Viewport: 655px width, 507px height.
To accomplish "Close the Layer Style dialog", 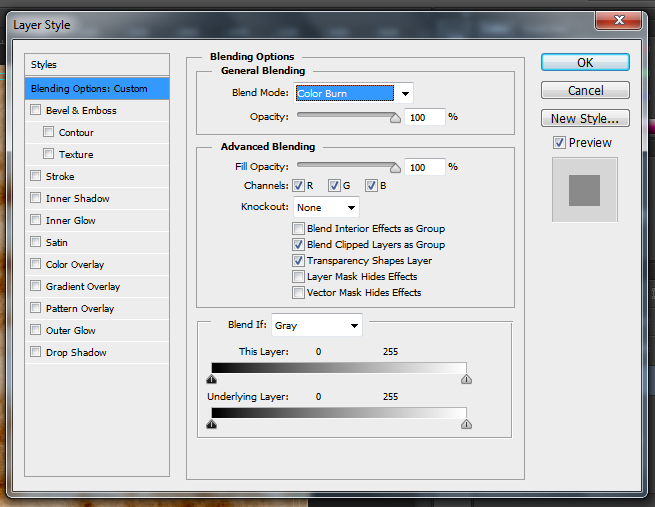I will [x=619, y=20].
